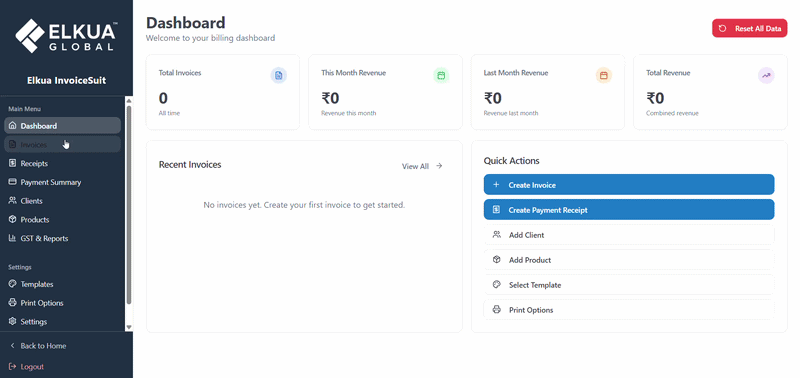Click the reset arrow icon in Reset All Data
Screen dimensions: 800x378
(x=722, y=29)
